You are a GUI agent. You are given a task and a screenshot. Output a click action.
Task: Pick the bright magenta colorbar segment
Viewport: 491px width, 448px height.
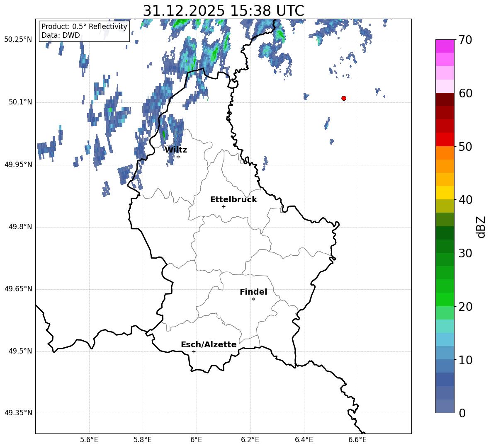445,46
